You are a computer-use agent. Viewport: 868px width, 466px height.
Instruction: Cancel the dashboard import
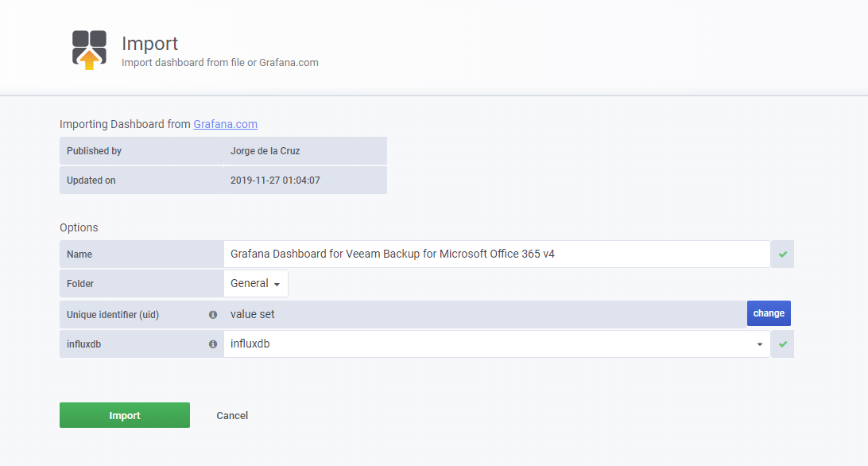[x=232, y=416]
